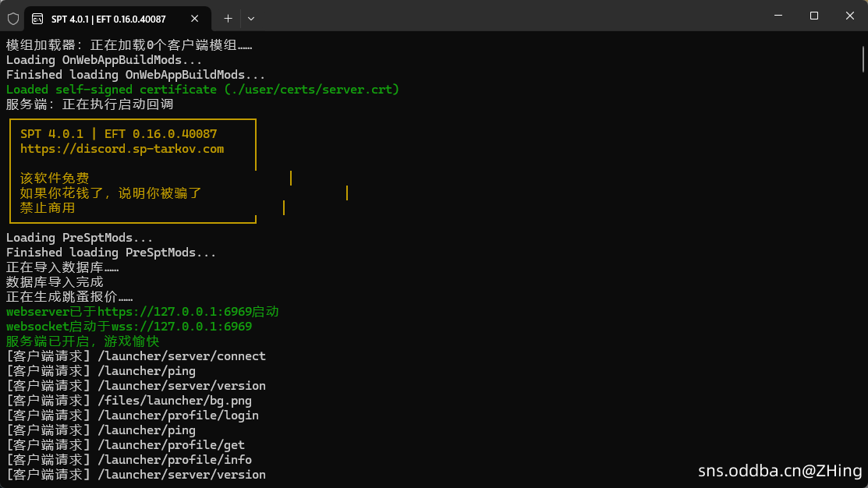Click the green 服务端已开启 status line
This screenshot has width=868, height=488.
82,341
